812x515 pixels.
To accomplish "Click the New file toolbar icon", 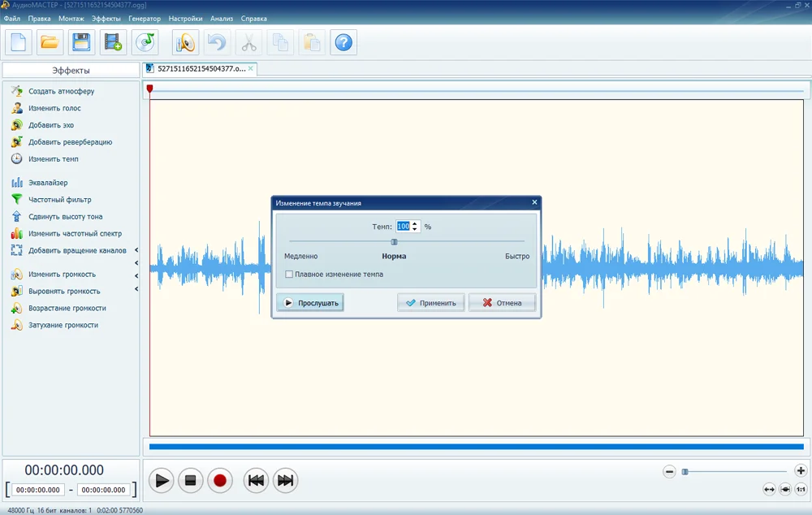I will tap(19, 42).
